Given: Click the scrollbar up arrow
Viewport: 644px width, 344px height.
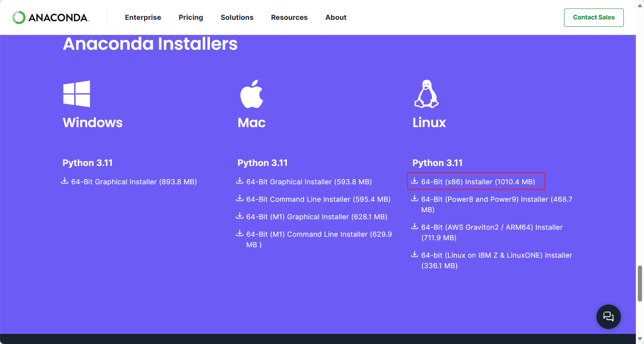Looking at the screenshot, I should [640, 5].
